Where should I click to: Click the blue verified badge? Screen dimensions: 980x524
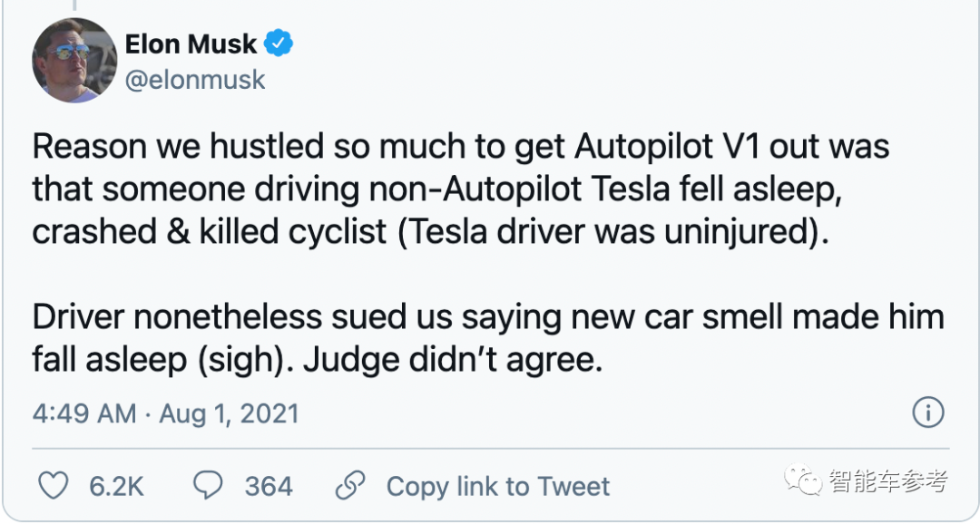(x=279, y=43)
